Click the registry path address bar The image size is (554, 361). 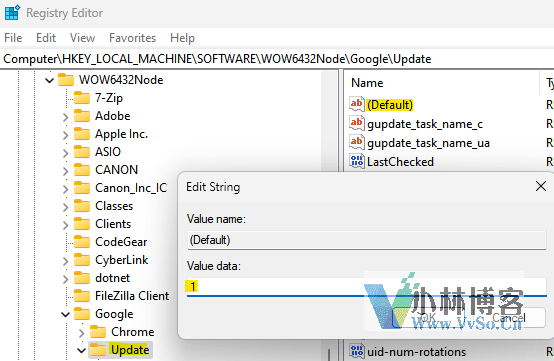pos(277,59)
